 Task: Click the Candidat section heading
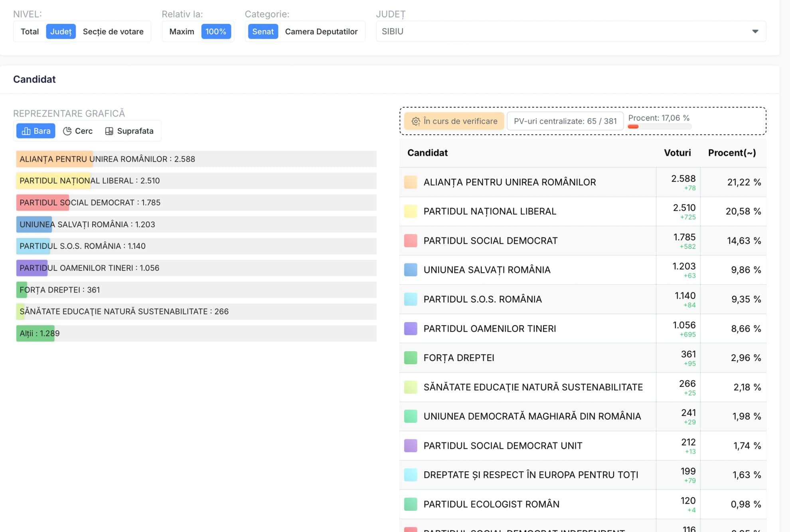(34, 79)
